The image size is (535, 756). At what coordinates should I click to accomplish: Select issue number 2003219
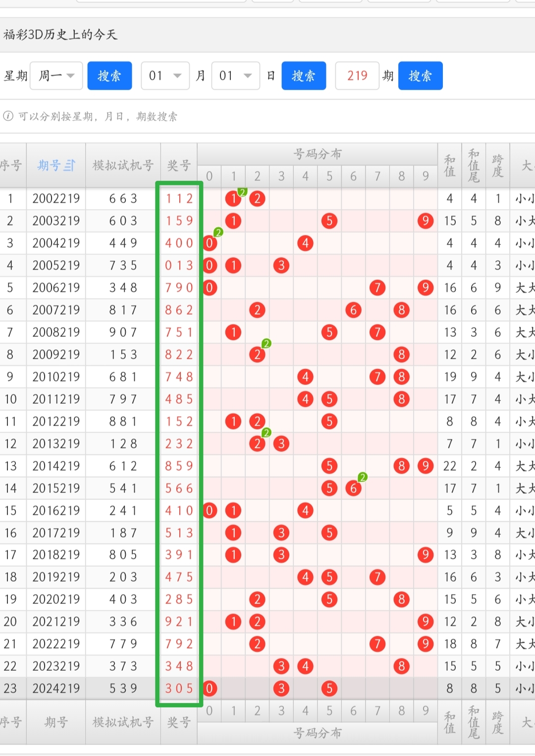56,221
